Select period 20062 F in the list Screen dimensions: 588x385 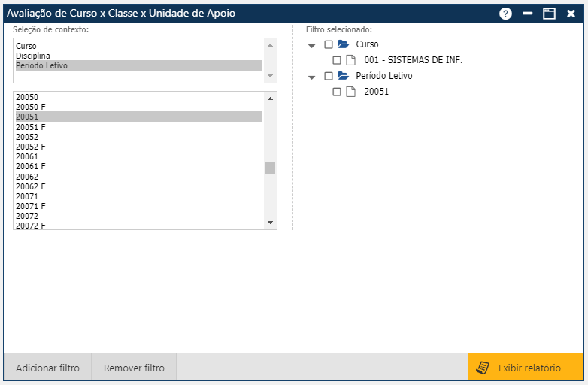click(31, 186)
